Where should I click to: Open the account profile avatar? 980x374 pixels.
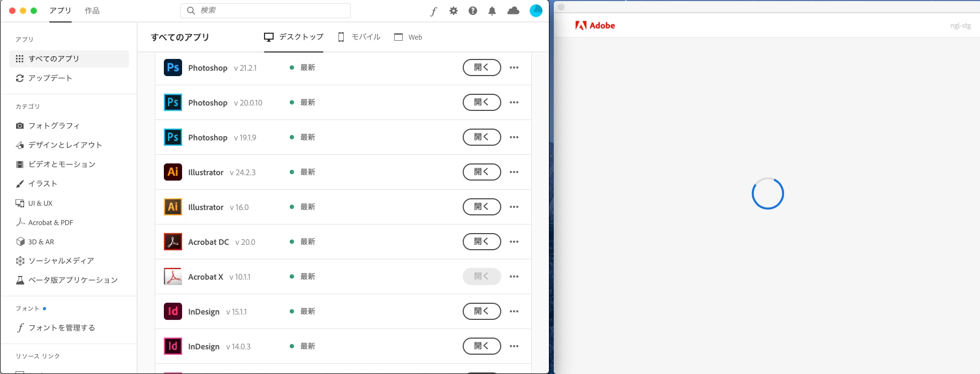[x=536, y=11]
